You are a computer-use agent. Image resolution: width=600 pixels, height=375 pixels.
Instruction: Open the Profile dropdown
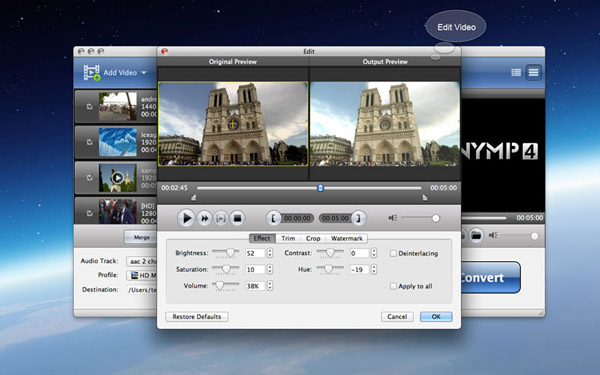142,275
